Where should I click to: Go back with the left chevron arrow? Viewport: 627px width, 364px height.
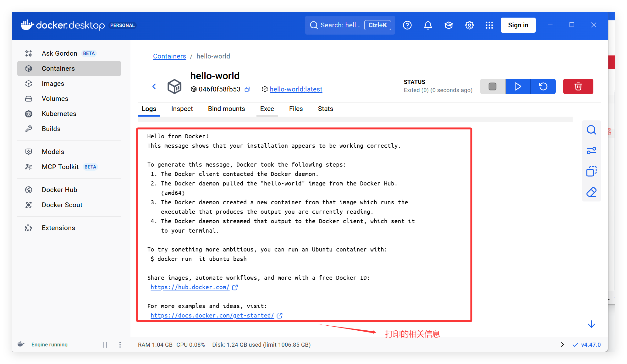point(154,86)
